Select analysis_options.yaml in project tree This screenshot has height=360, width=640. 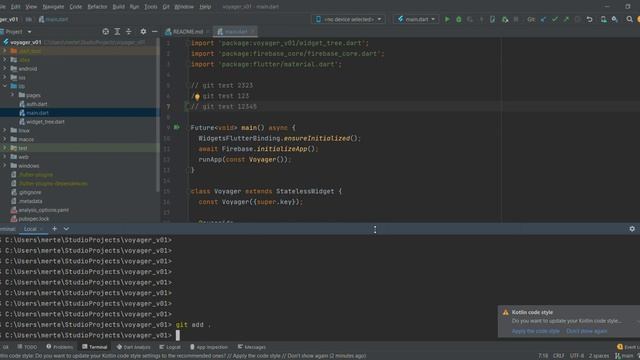coord(43,210)
